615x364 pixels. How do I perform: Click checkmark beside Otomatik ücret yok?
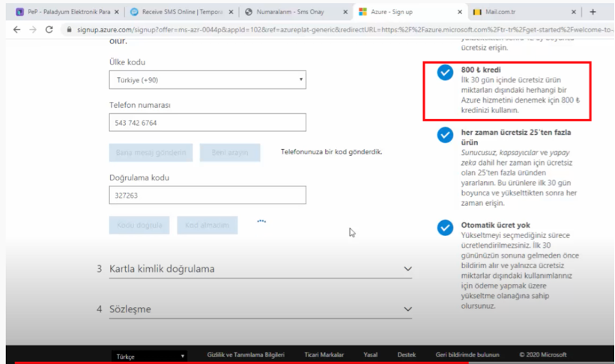tap(445, 228)
